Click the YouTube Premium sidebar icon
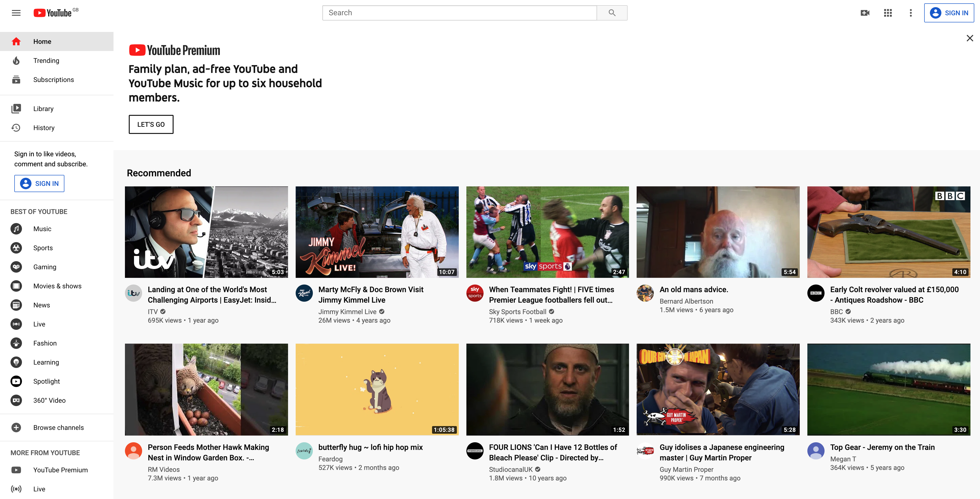 [x=16, y=470]
